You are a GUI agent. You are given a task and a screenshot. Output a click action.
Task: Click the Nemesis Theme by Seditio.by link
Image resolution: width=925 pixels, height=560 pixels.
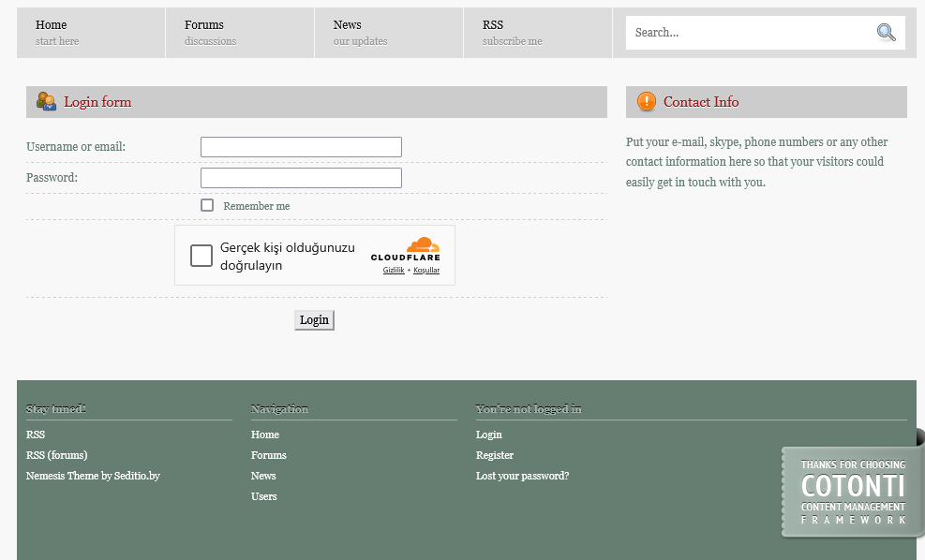coord(93,476)
